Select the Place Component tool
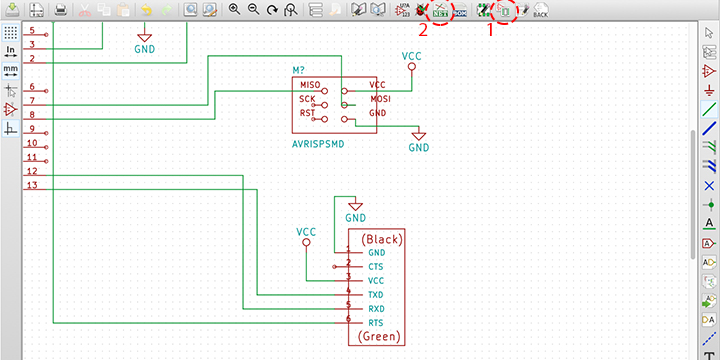Image resolution: width=720 pixels, height=360 pixels. tap(709, 71)
